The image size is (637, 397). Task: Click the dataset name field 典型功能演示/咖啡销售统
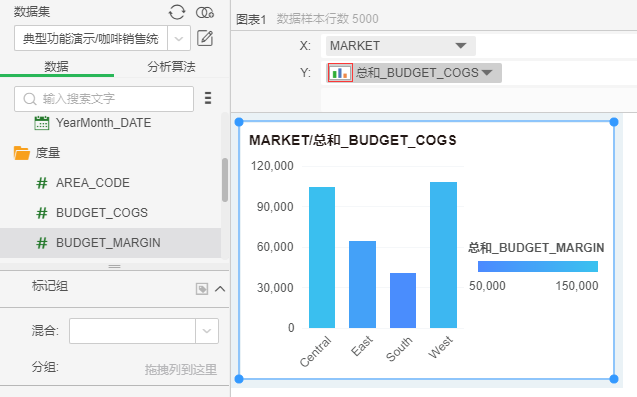tap(91, 39)
